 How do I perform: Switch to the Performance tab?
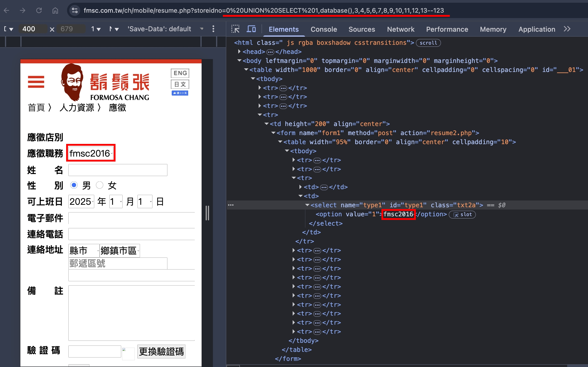[447, 29]
